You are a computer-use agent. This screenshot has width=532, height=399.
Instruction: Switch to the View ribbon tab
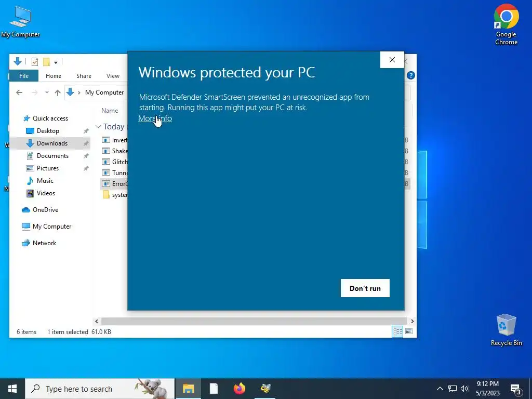coord(113,76)
